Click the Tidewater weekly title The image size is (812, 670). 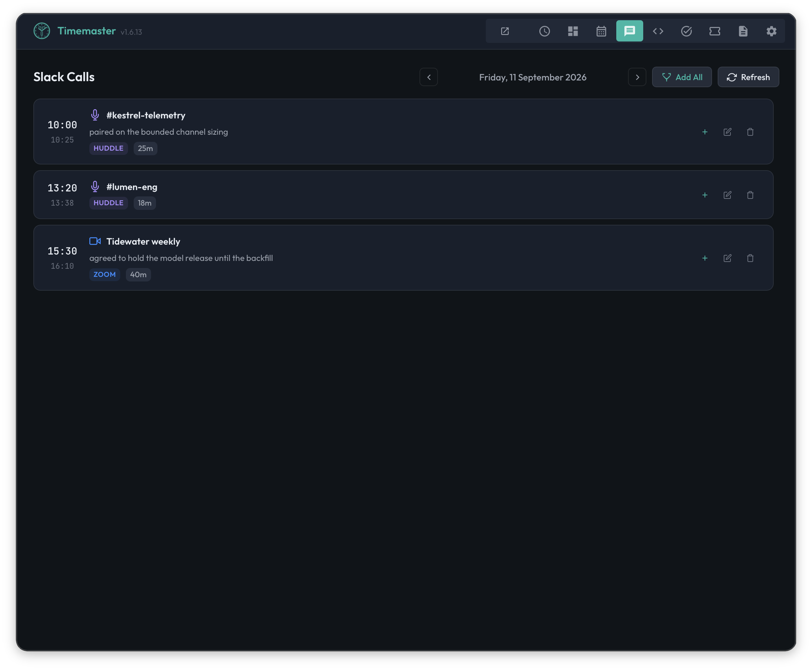[x=143, y=242]
